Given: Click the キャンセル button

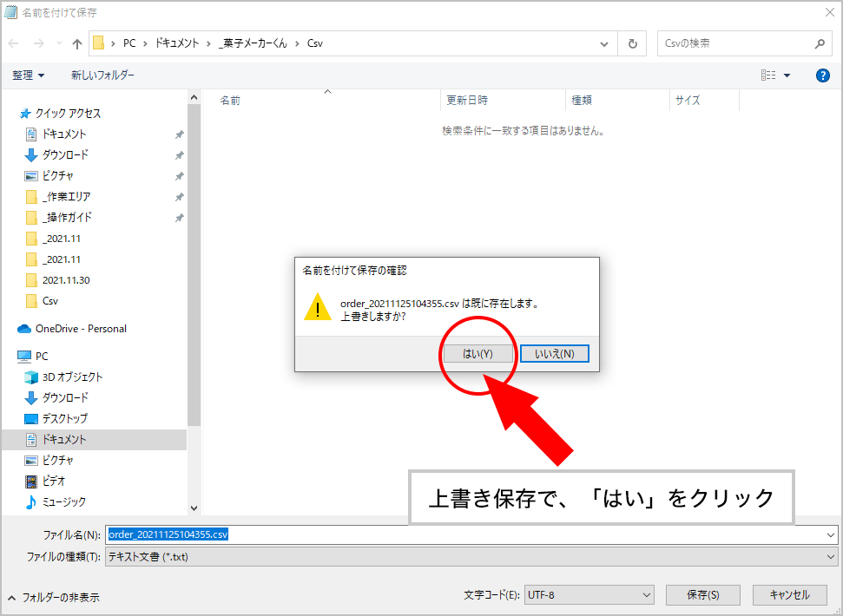Looking at the screenshot, I should click(790, 595).
